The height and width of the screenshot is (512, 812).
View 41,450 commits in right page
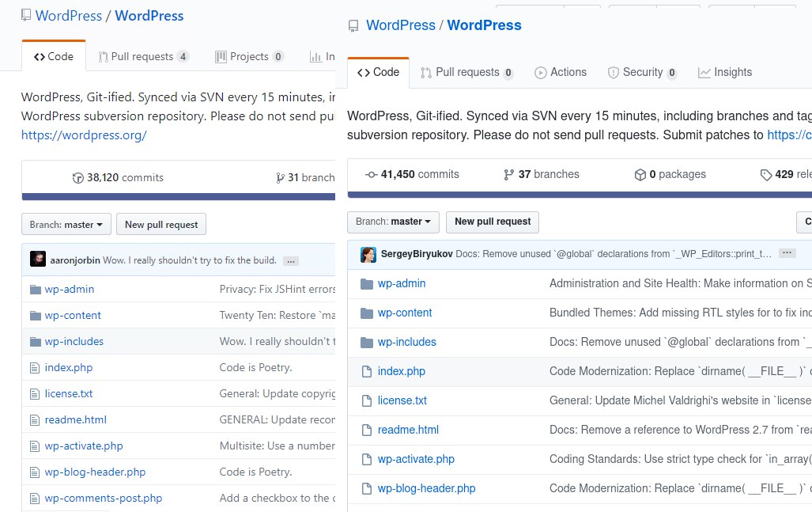(x=412, y=175)
